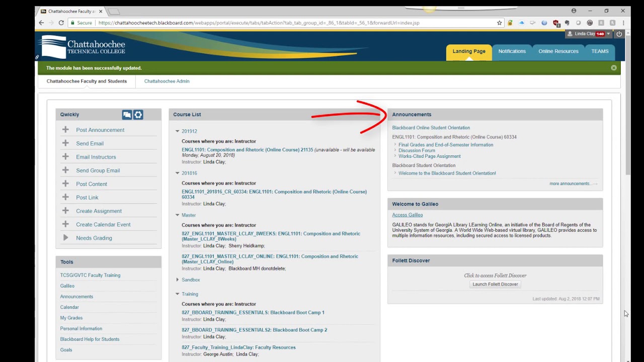Expand Final Grades and End-of-Semester Information announcement
The width and height of the screenshot is (644, 362).
pyautogui.click(x=446, y=145)
